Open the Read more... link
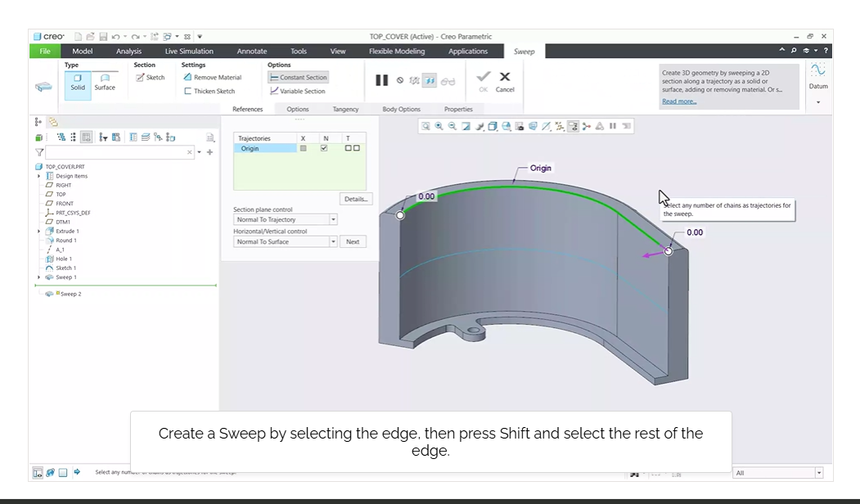 pyautogui.click(x=679, y=101)
